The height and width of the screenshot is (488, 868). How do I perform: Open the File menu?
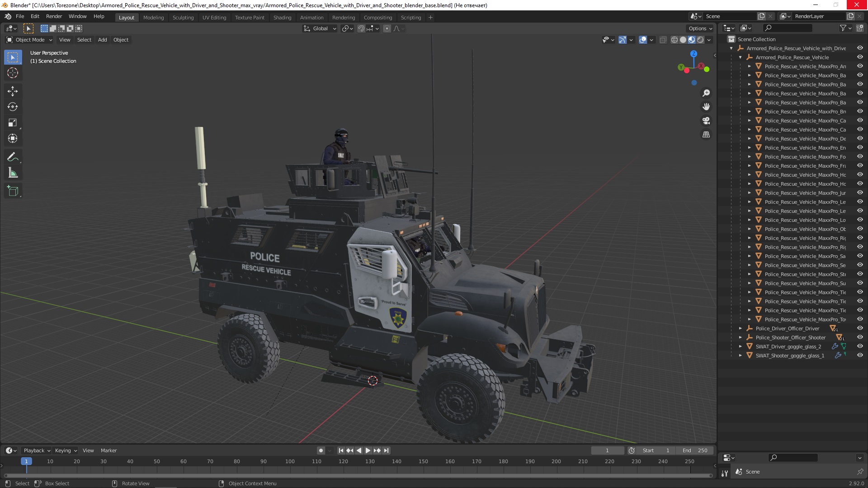[20, 16]
